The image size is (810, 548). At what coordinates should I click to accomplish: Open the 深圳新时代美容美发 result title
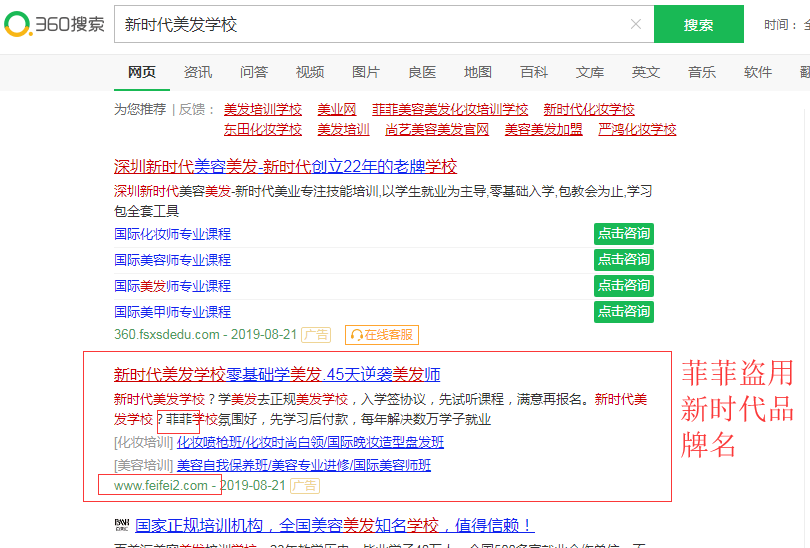click(285, 167)
